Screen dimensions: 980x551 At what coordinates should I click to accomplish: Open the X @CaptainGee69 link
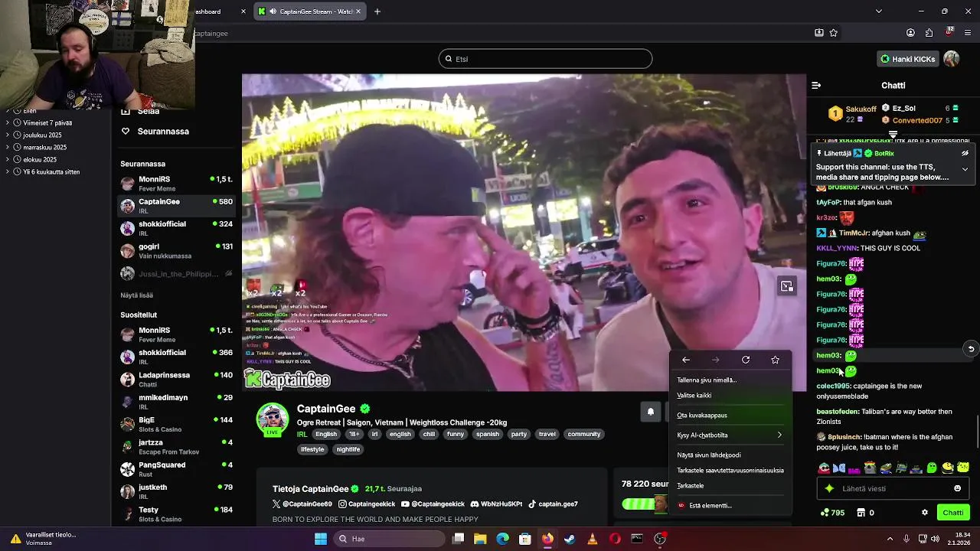pyautogui.click(x=302, y=504)
